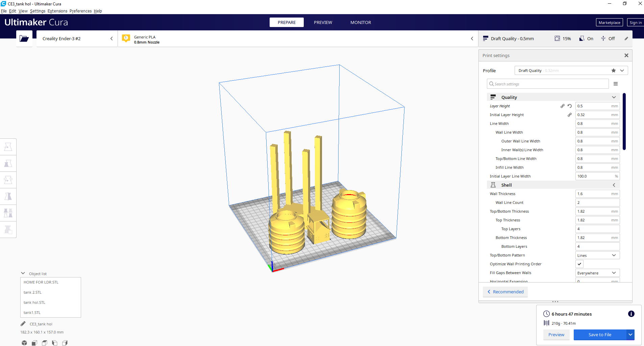Switch to top view icon
The image size is (644, 346).
coord(45,343)
